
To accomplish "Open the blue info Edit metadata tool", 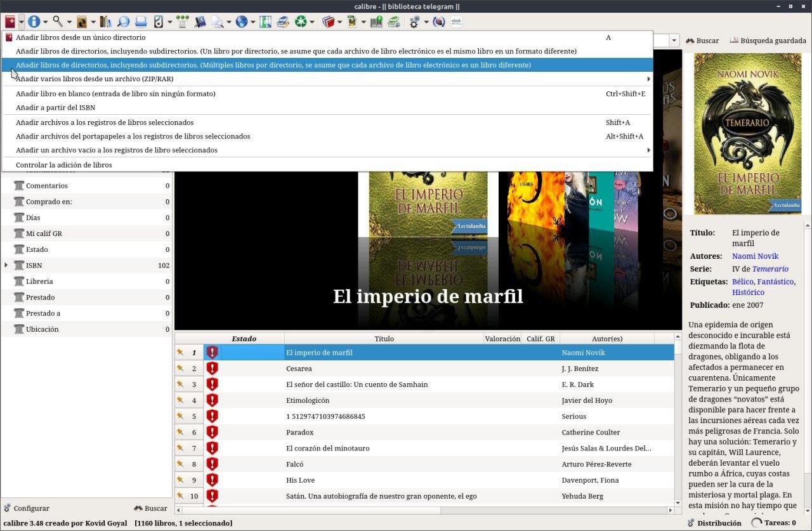I will pos(34,22).
